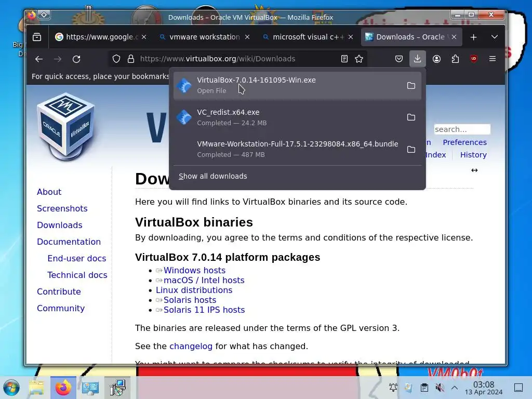
Task: Show VMware bundle file in its folder
Action: click(411, 149)
